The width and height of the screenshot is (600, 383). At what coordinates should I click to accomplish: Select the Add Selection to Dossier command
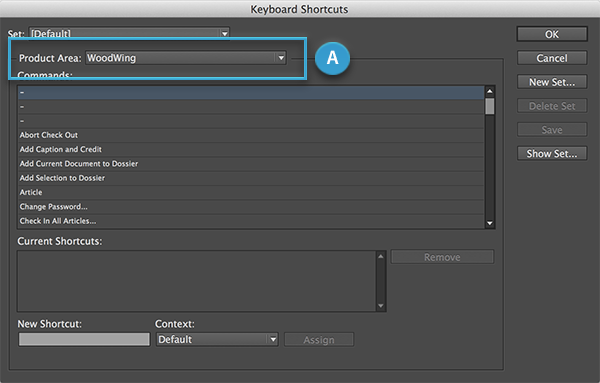click(251, 178)
